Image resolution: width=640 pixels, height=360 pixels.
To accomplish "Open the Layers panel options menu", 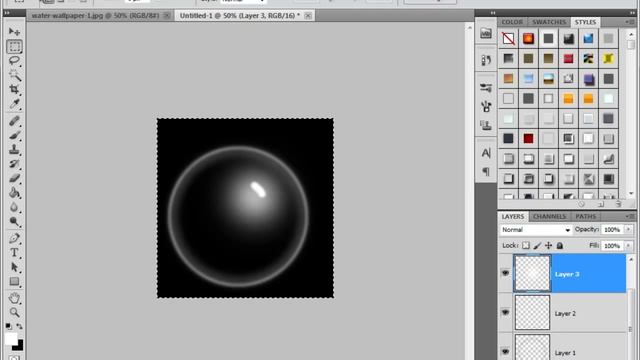I will 629,216.
